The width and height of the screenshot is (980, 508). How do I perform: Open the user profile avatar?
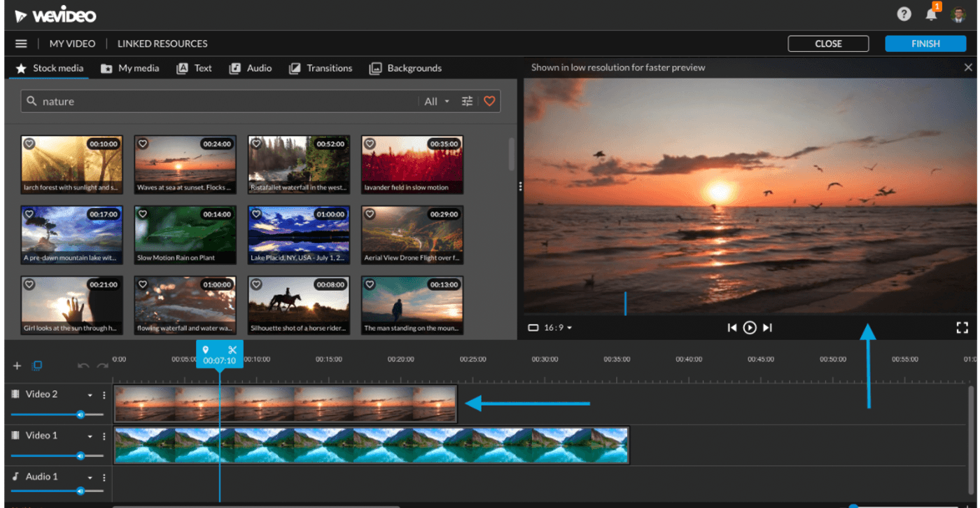coord(958,15)
